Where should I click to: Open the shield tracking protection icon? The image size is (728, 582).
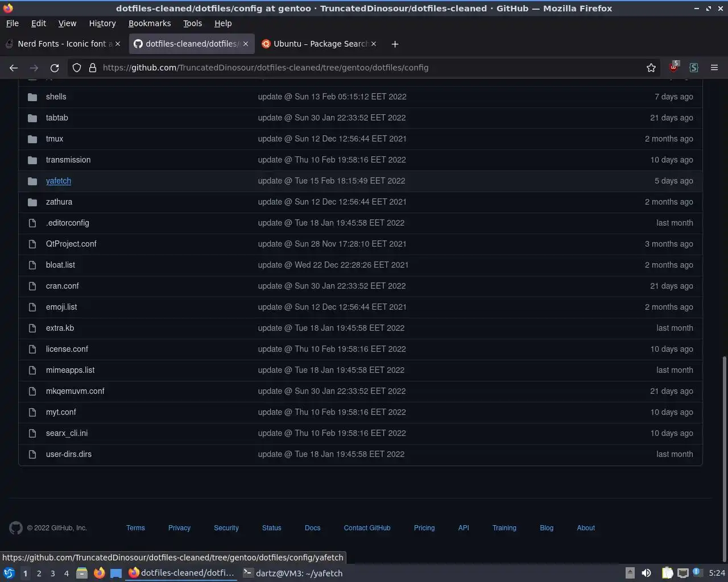coord(77,68)
